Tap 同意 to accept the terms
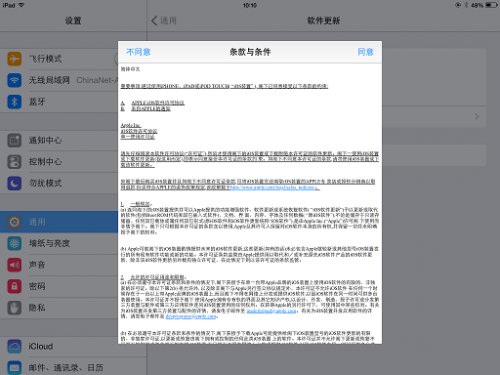The image size is (500, 375). [x=365, y=52]
